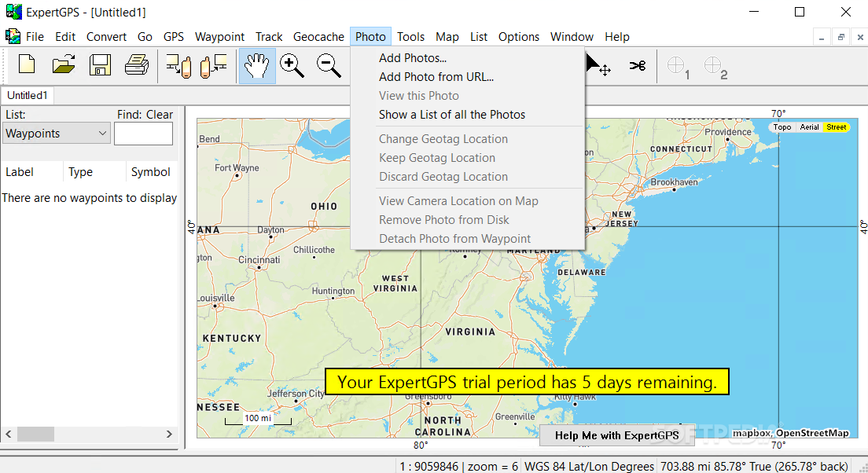The image size is (868, 473).
Task: Choose Add Photos... menu entry
Action: point(468,58)
